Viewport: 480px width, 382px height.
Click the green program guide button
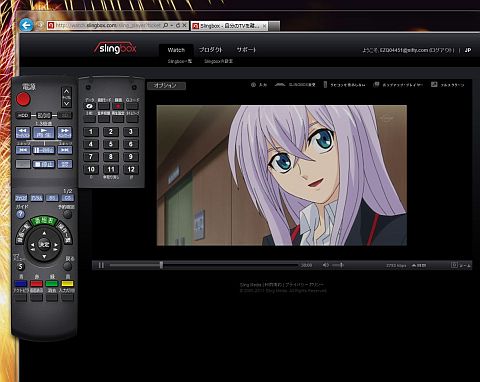44,221
